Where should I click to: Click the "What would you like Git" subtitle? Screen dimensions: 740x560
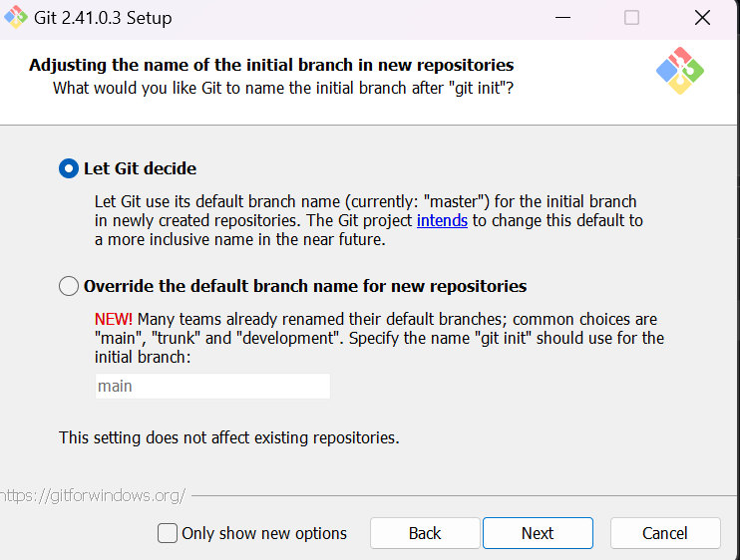point(283,89)
